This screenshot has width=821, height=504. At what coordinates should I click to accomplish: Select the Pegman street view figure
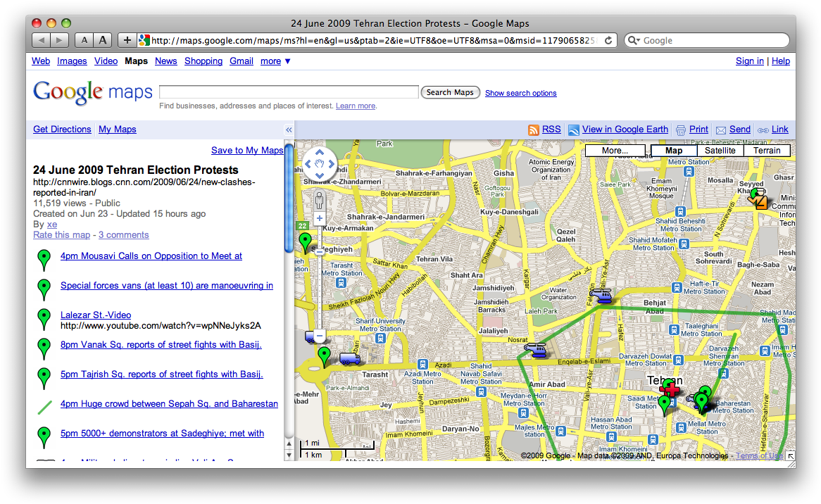pyautogui.click(x=319, y=201)
